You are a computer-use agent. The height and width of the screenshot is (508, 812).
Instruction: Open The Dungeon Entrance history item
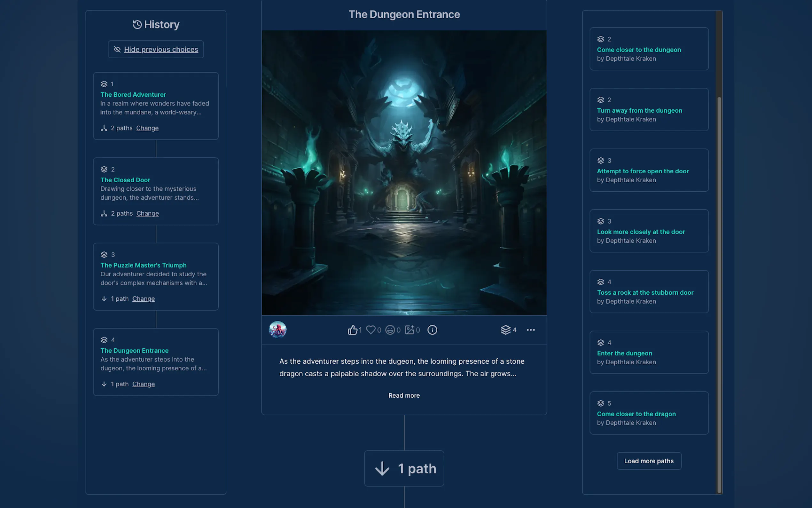pyautogui.click(x=134, y=350)
